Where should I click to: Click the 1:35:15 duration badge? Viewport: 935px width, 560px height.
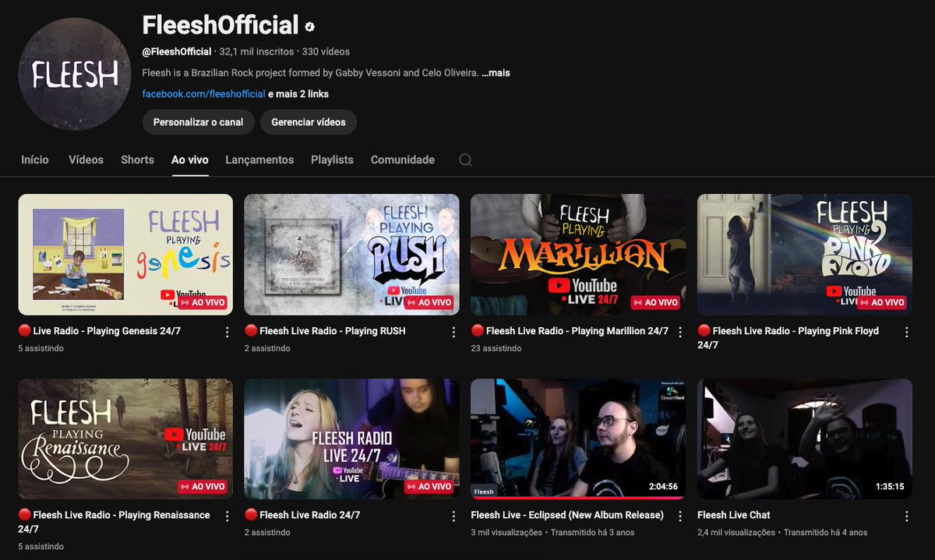(890, 487)
